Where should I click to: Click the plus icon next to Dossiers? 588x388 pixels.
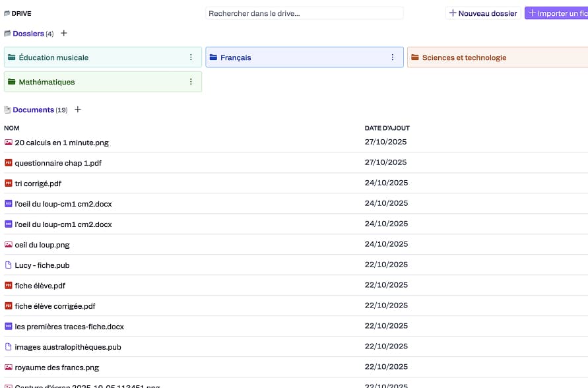[x=64, y=34]
